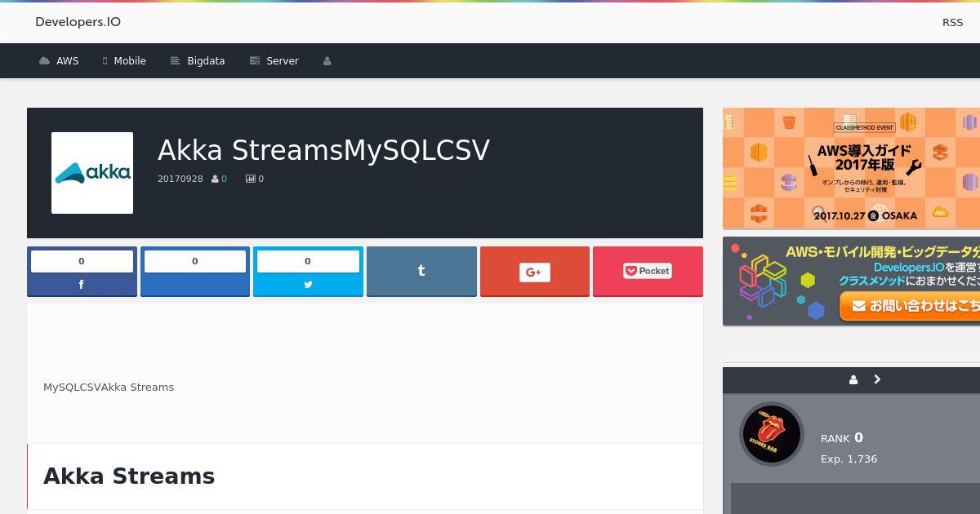980x514 pixels.
Task: Open the AWS category menu
Action: 59,61
